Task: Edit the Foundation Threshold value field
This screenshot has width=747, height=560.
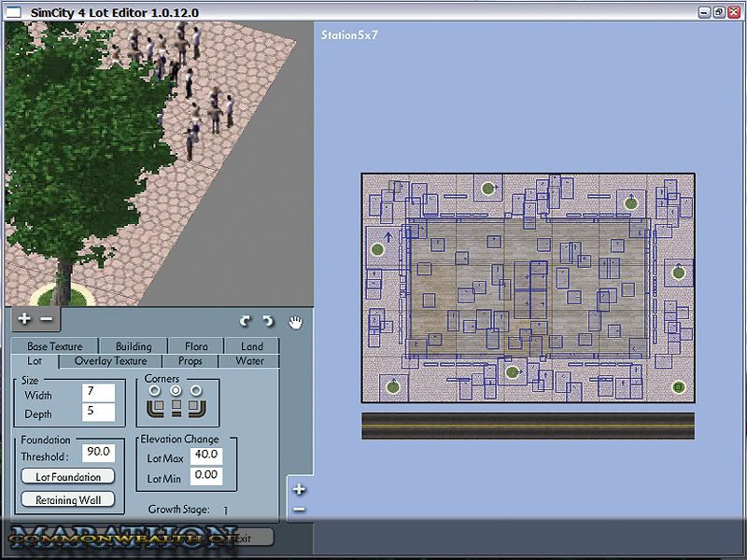Action: (98, 453)
